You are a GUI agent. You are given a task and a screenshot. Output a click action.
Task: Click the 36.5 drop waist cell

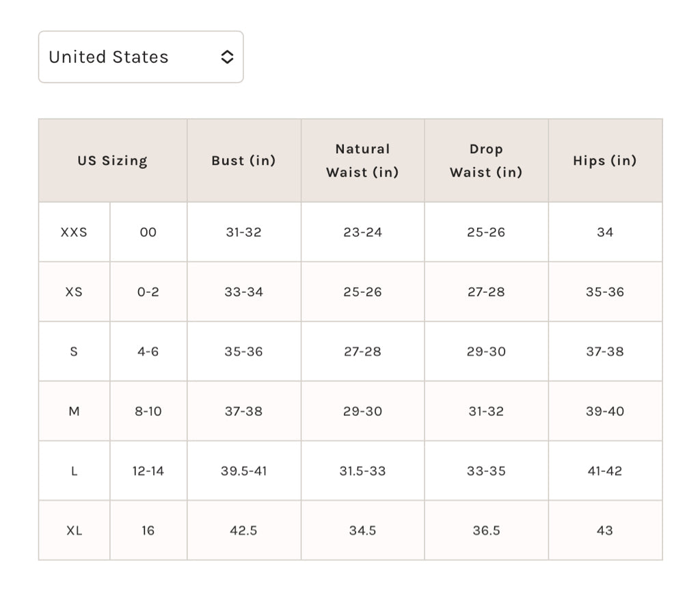tap(486, 530)
